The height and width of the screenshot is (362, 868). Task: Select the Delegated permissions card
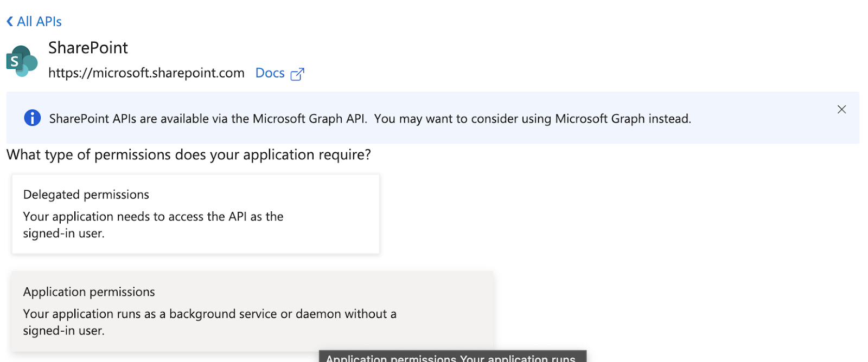(x=195, y=214)
